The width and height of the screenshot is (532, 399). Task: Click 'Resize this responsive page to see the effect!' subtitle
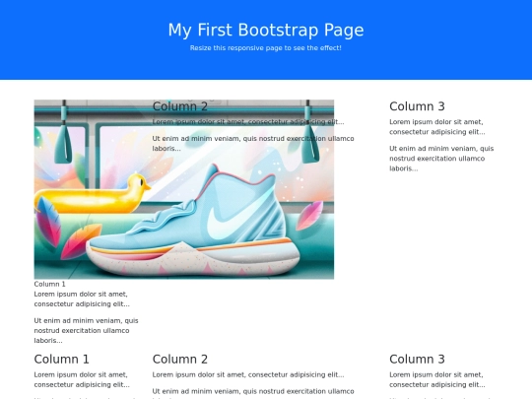click(x=266, y=48)
